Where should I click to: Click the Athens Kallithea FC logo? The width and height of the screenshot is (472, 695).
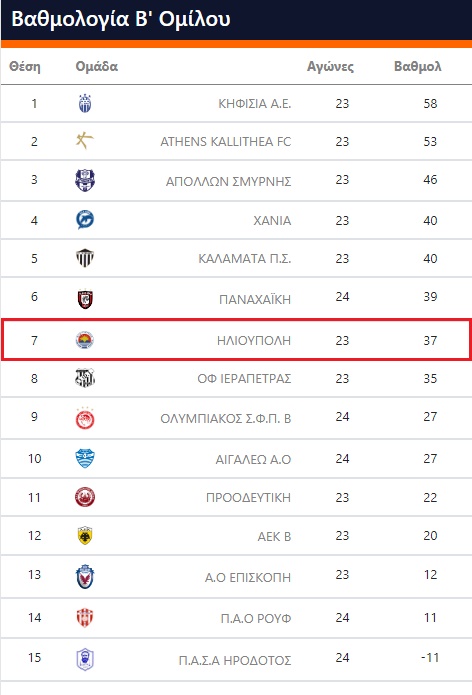tap(85, 141)
